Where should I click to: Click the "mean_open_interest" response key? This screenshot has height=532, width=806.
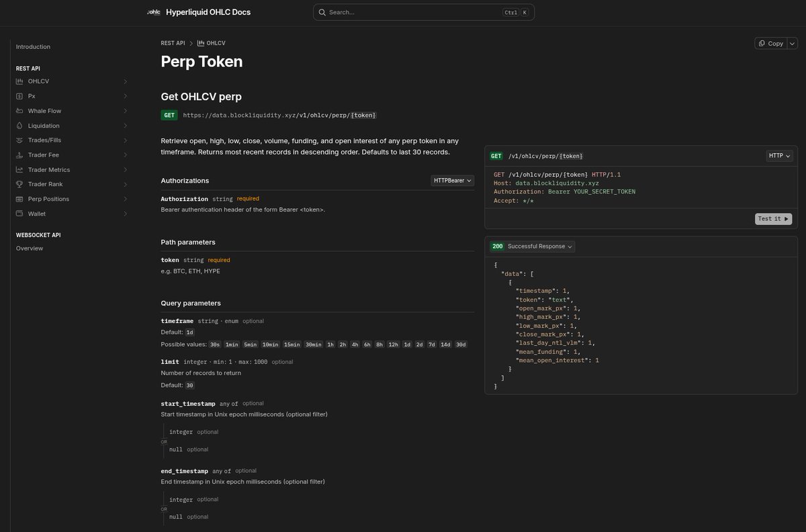[x=553, y=361]
